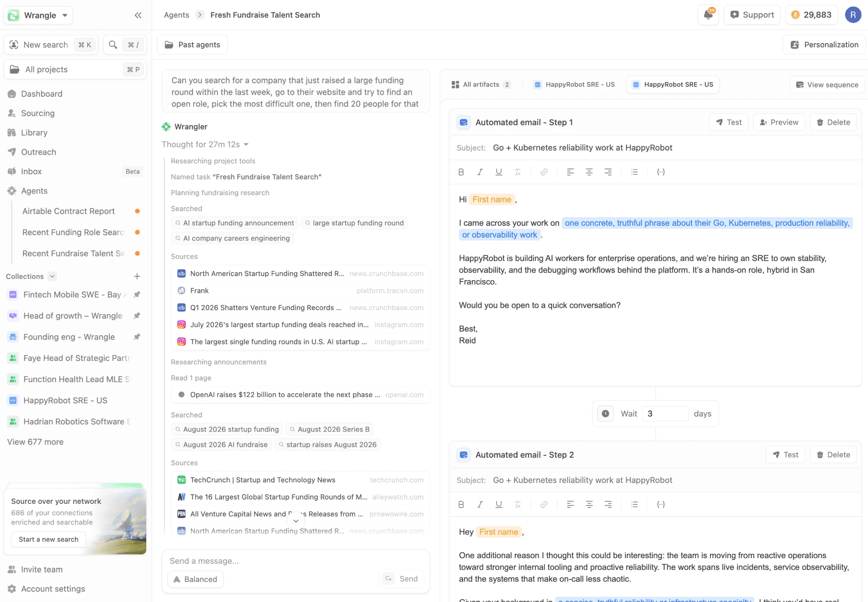Click the Wait days number field
The height and width of the screenshot is (602, 868).
coord(665,413)
